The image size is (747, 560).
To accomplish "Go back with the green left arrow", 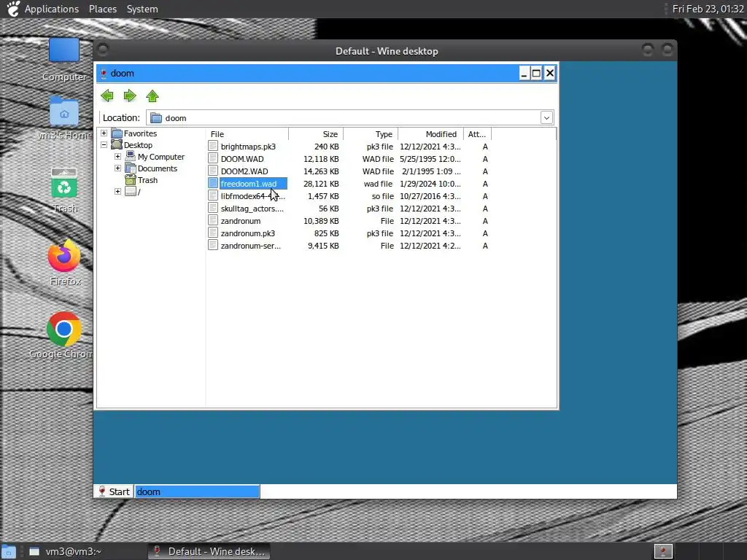I will click(107, 96).
